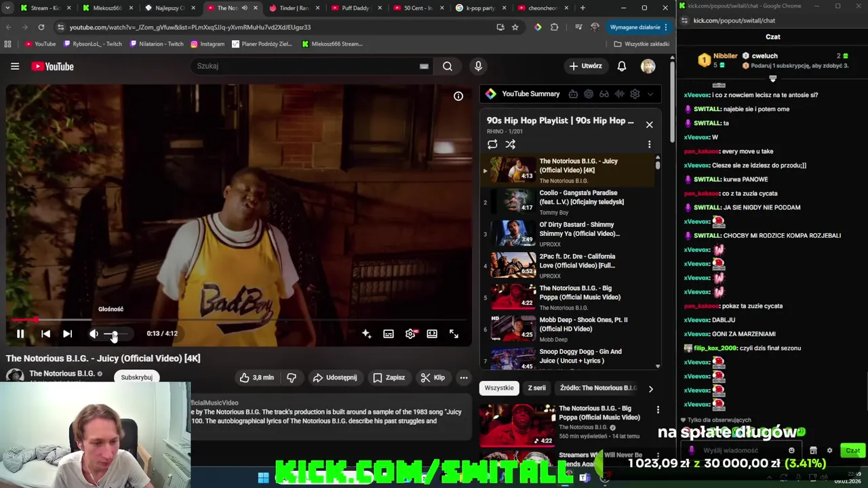Enter fullscreen video mode
The width and height of the screenshot is (868, 488).
coord(454,333)
